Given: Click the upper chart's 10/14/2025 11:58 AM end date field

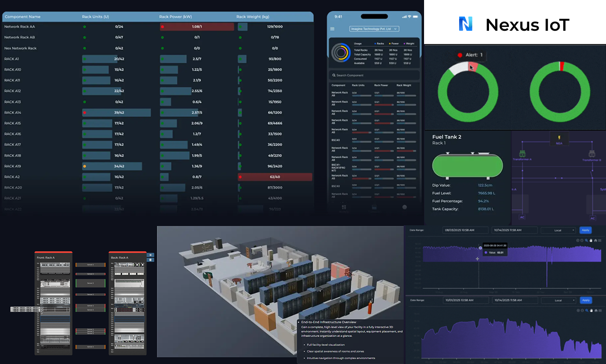Looking at the screenshot, I should [515, 230].
